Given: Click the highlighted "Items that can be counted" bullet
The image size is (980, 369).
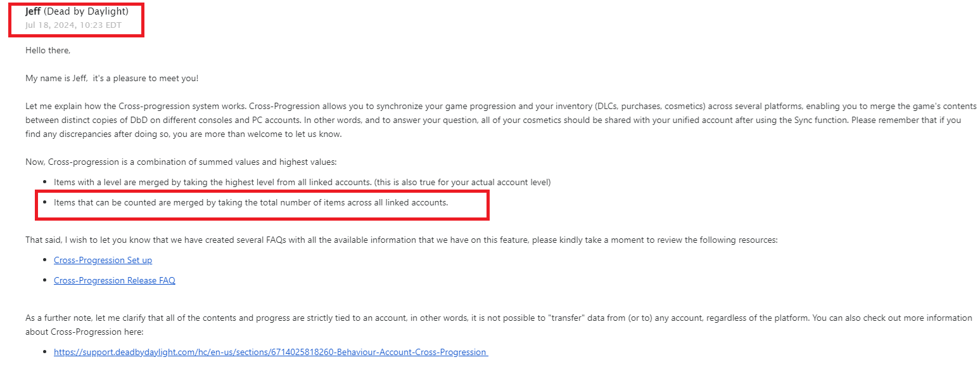Looking at the screenshot, I should 251,203.
